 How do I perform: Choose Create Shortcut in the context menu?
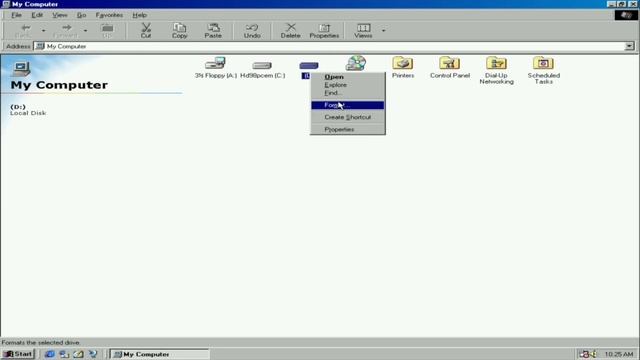[347, 117]
